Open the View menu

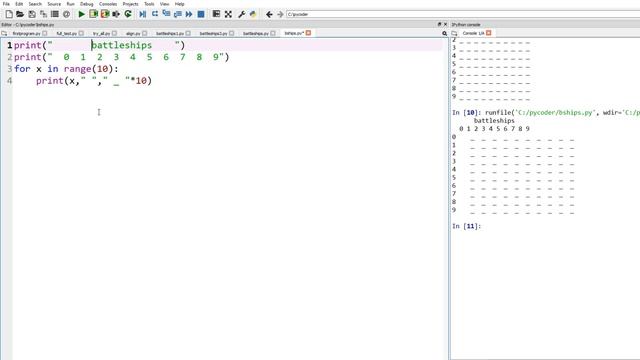click(164, 4)
